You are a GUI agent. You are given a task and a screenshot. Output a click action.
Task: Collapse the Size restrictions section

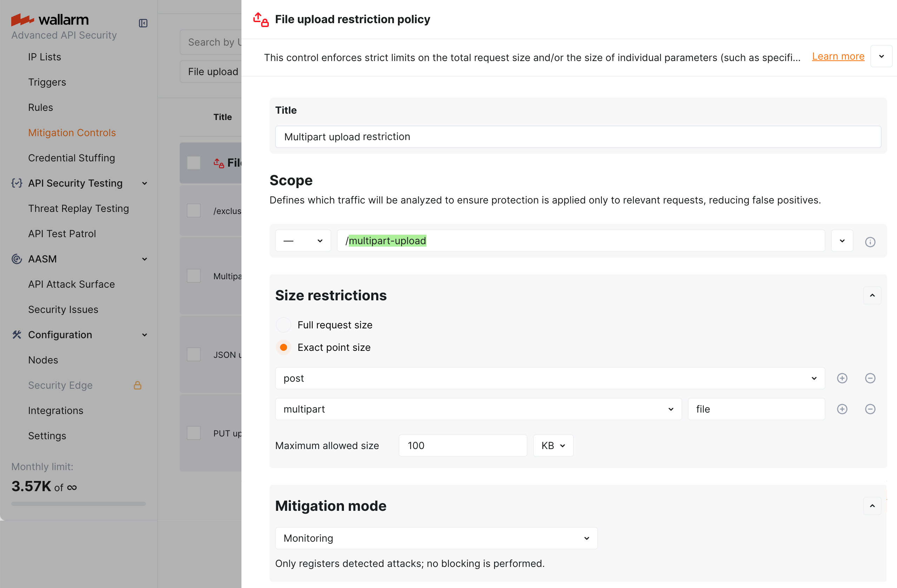tap(872, 295)
